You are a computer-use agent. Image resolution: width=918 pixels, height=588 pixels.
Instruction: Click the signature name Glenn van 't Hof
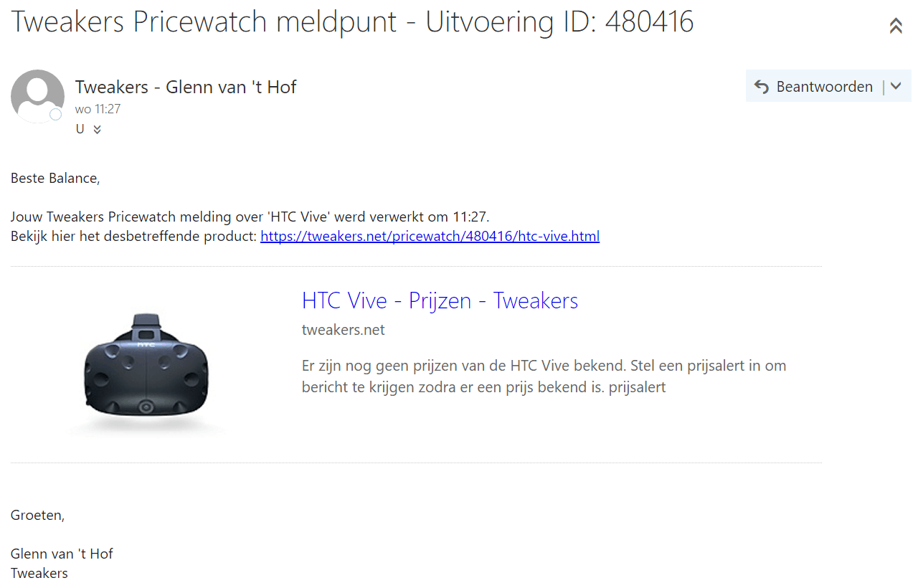pos(62,554)
